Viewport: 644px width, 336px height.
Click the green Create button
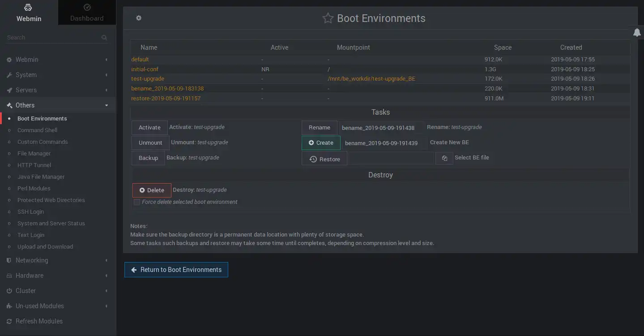321,143
